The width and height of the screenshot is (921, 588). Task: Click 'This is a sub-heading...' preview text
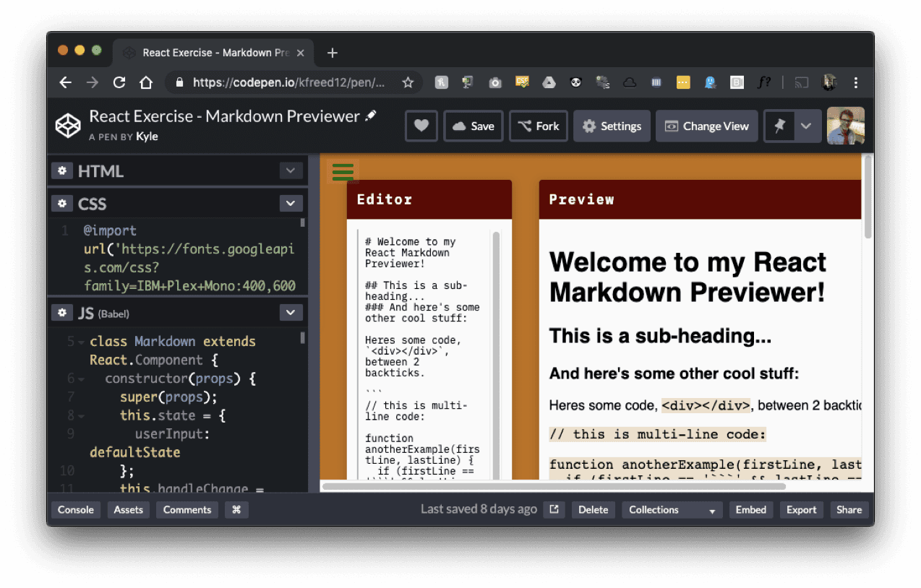pyautogui.click(x=660, y=336)
